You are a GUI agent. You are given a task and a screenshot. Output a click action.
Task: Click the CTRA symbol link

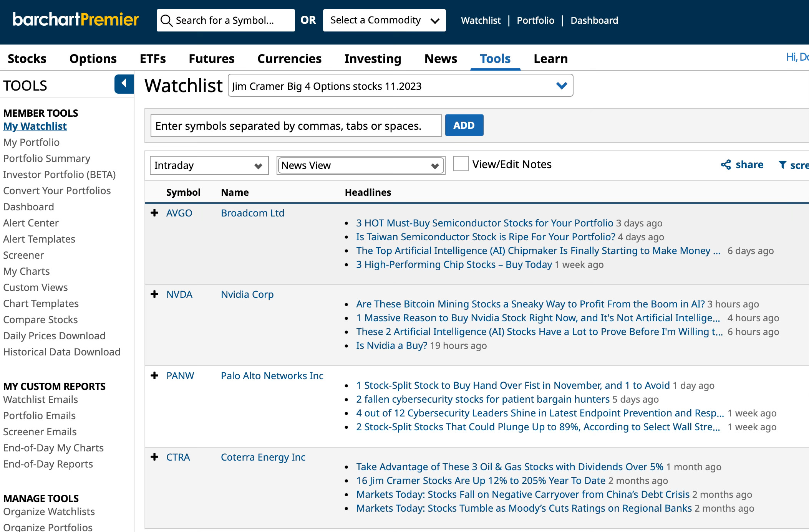pyautogui.click(x=178, y=457)
